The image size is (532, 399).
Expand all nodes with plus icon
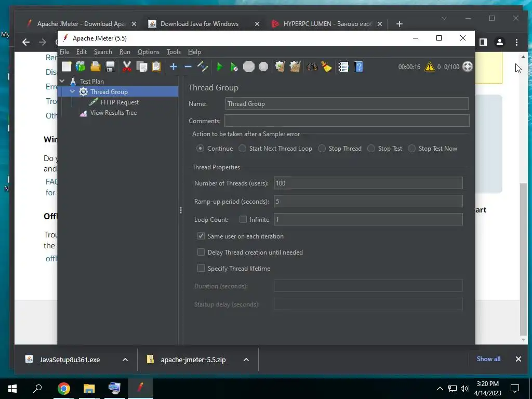click(174, 66)
